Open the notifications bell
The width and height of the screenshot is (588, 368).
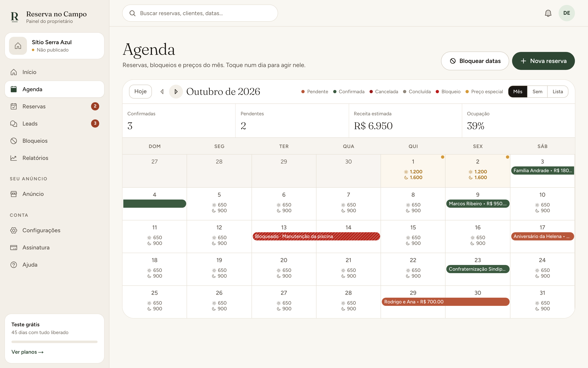coord(548,13)
